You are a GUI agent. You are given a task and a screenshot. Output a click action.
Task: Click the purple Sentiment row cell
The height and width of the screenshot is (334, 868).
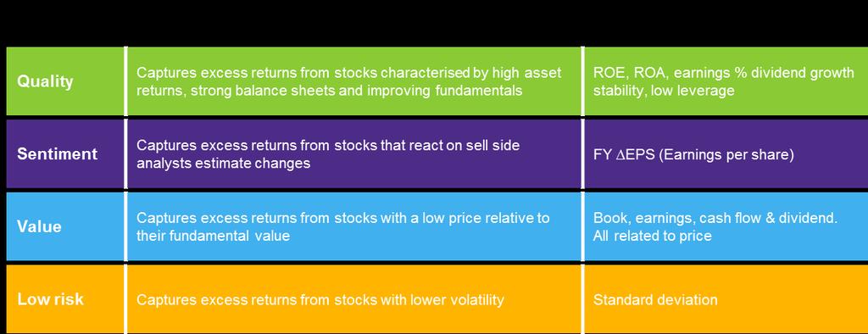[x=65, y=154]
